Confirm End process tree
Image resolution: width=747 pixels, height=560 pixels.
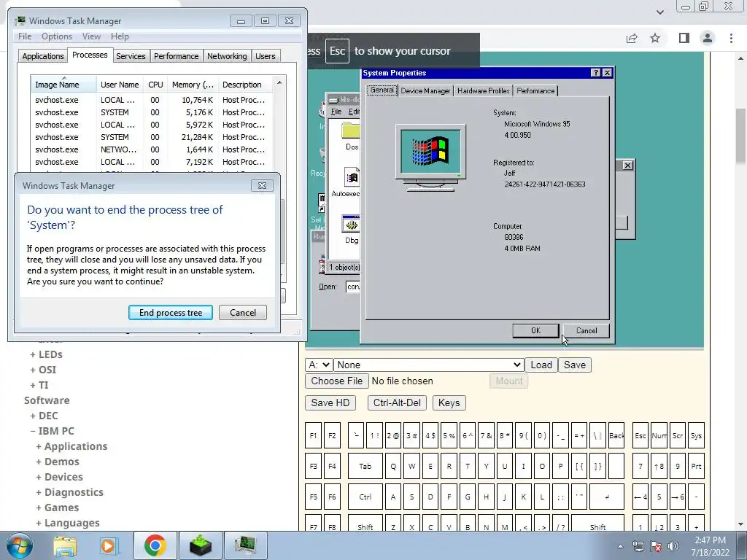tap(171, 313)
